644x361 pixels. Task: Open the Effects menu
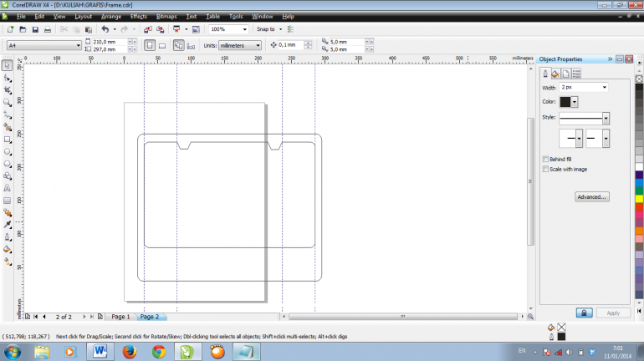coord(138,17)
